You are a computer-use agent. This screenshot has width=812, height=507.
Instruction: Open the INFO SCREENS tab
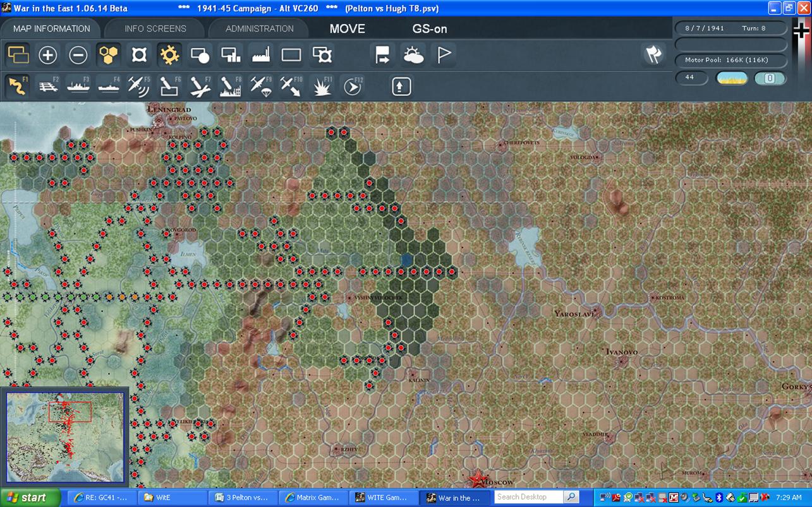pos(155,28)
